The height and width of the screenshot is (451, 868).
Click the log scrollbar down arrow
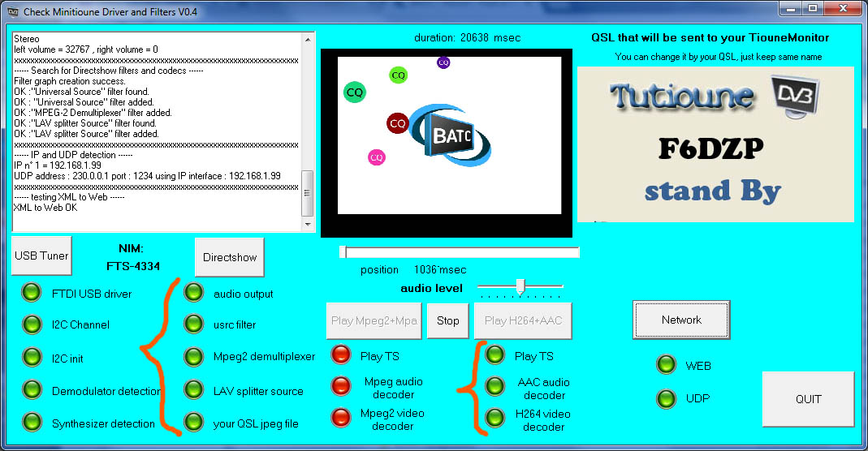tap(308, 224)
